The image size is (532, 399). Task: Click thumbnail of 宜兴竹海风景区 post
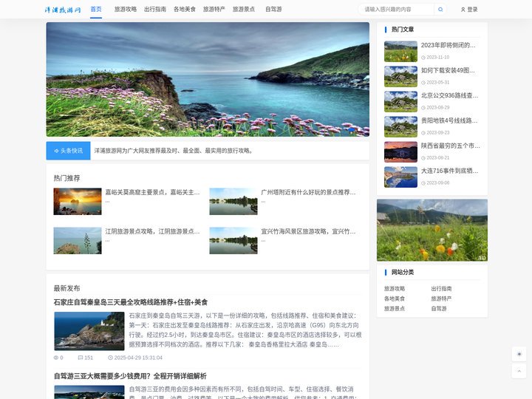pos(233,241)
